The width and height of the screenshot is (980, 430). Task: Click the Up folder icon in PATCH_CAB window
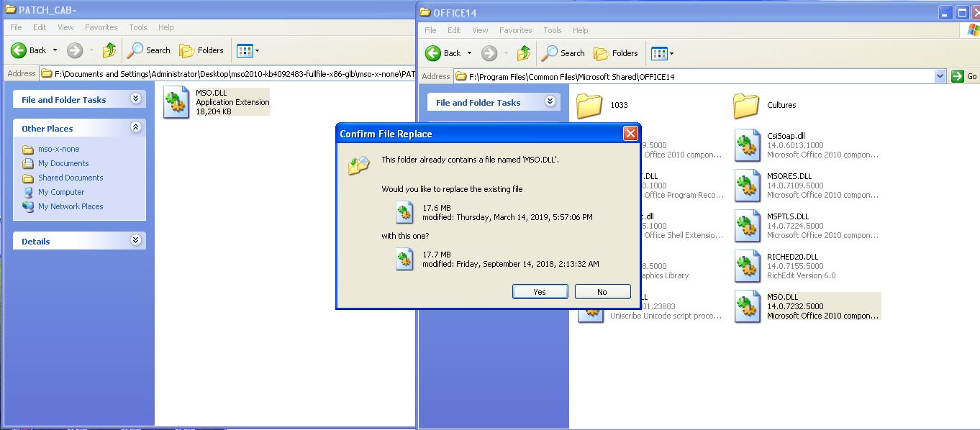[x=109, y=50]
